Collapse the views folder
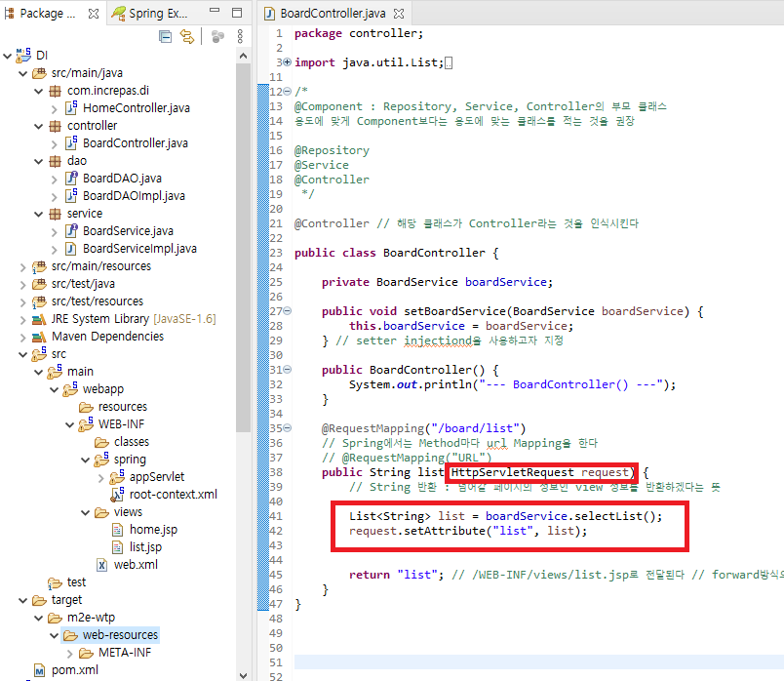Image resolution: width=784 pixels, height=681 pixels. click(85, 513)
